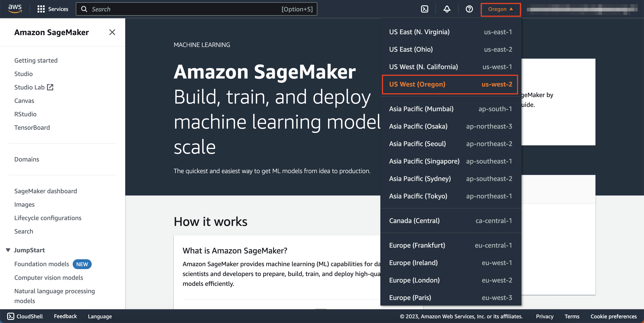The image size is (644, 323).
Task: Open Foundation models in sidebar
Action: tap(42, 264)
